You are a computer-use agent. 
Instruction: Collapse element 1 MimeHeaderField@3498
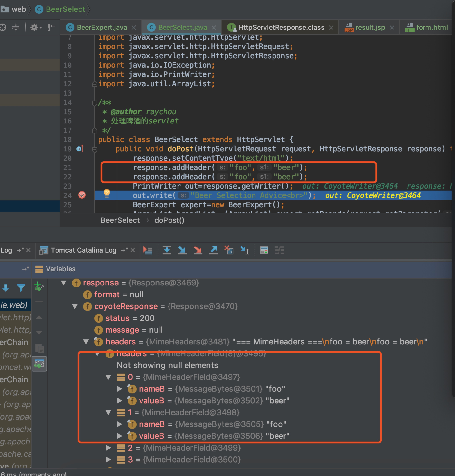[x=108, y=413]
